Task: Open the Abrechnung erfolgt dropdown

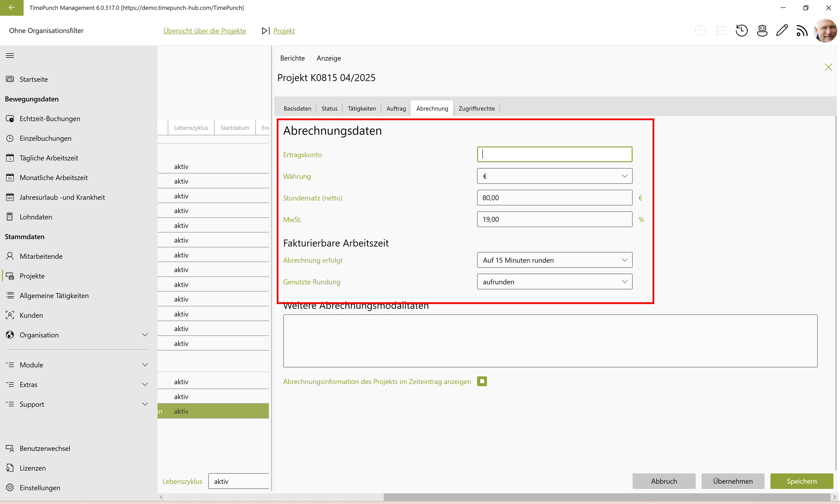Action: [554, 260]
